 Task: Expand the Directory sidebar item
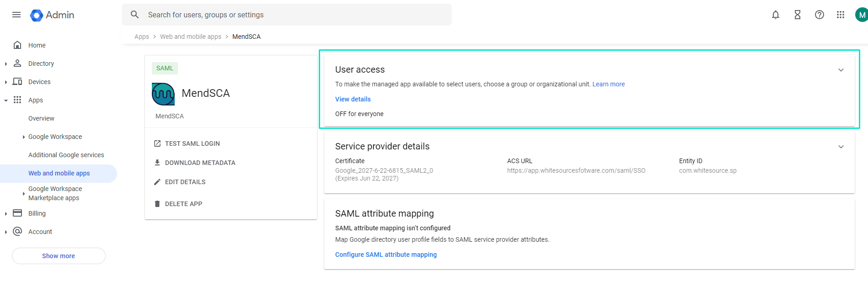coord(6,64)
